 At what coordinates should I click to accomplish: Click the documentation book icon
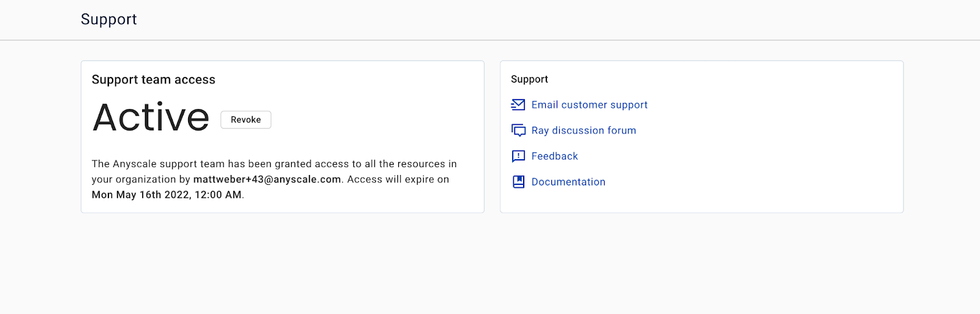click(518, 182)
